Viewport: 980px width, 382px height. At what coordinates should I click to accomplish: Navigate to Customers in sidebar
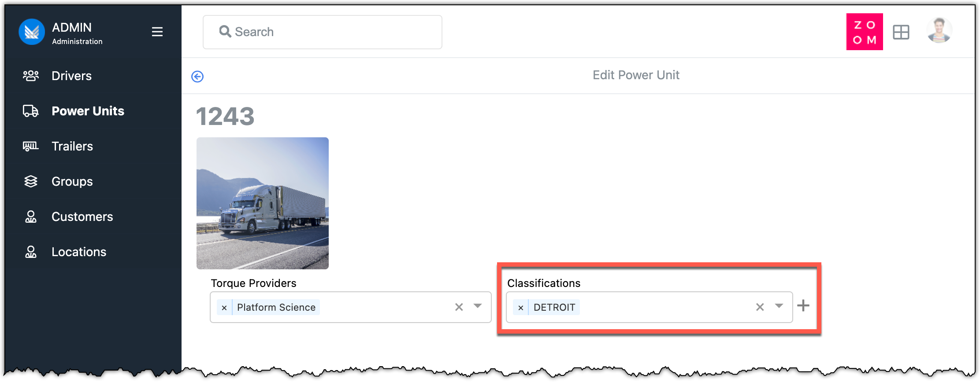(82, 217)
